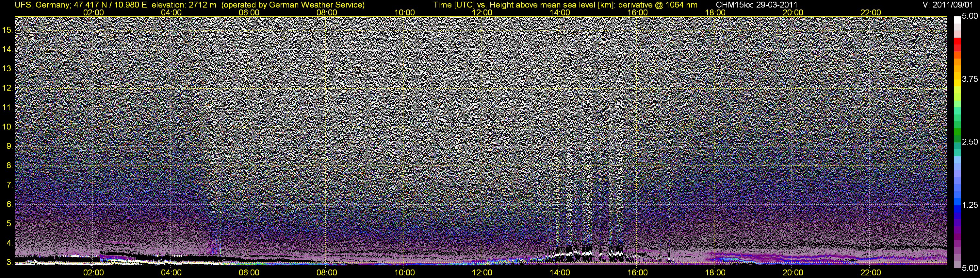Click the 12. height axis label
Image resolution: width=980 pixels, height=278 pixels.
[8, 88]
